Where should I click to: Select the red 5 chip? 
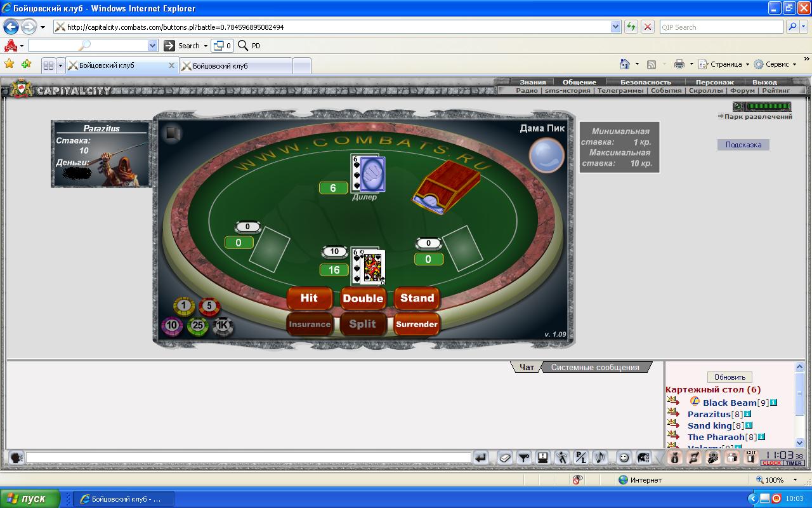click(x=210, y=306)
